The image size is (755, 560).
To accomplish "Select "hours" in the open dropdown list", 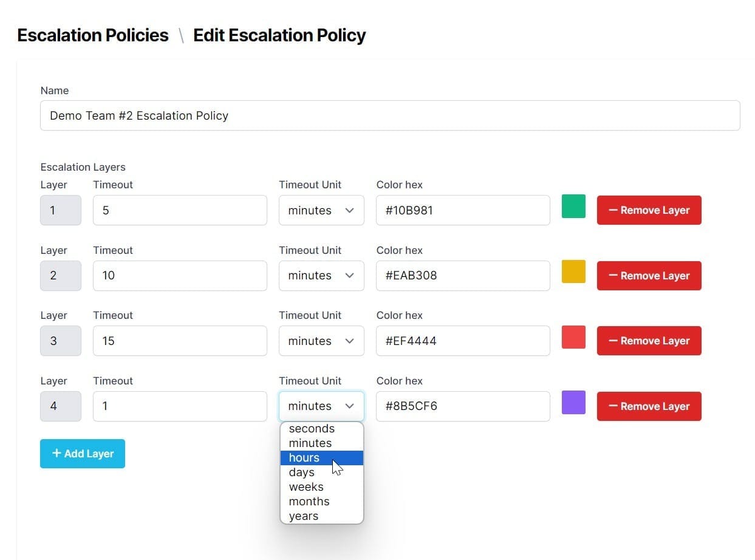I will (x=304, y=457).
